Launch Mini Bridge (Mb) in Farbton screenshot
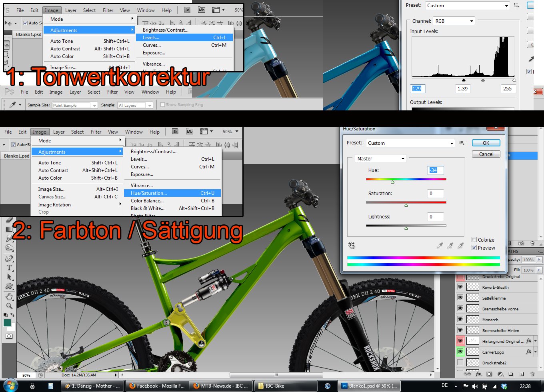 pyautogui.click(x=190, y=132)
